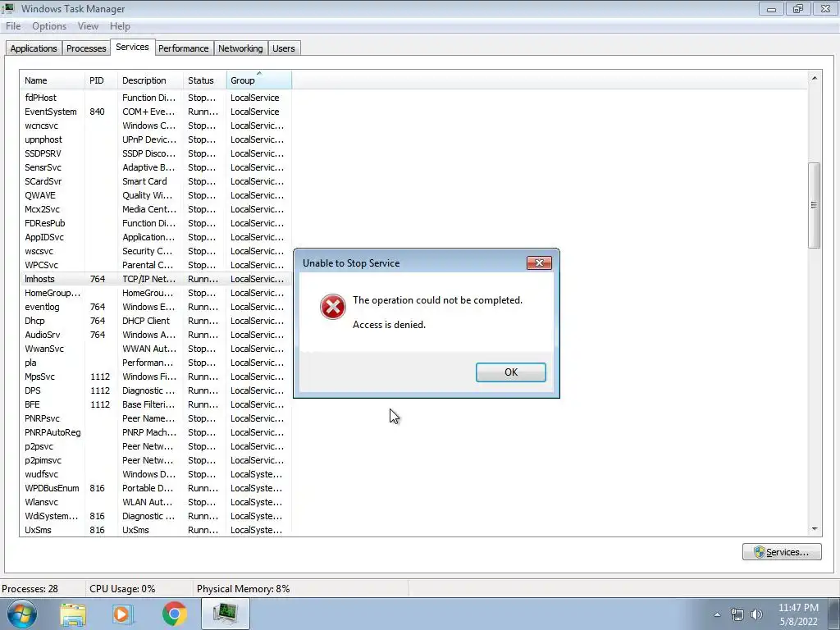Select the BFE service row
This screenshot has width=840, height=630.
click(x=155, y=404)
